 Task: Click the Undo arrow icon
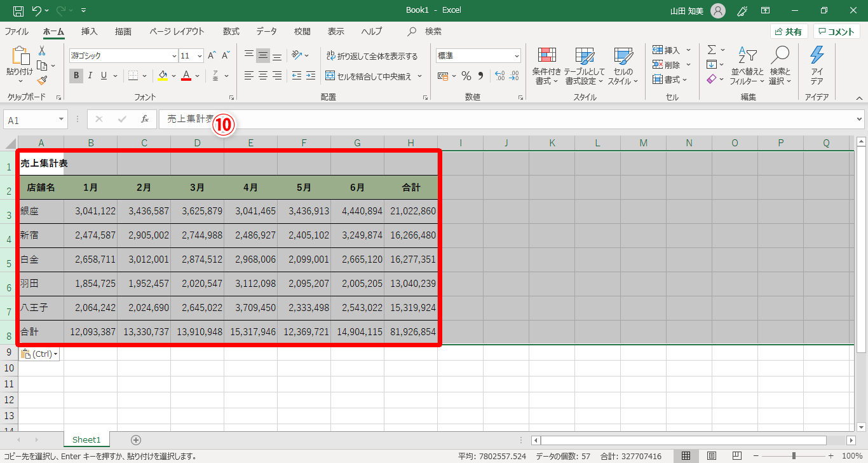37,11
